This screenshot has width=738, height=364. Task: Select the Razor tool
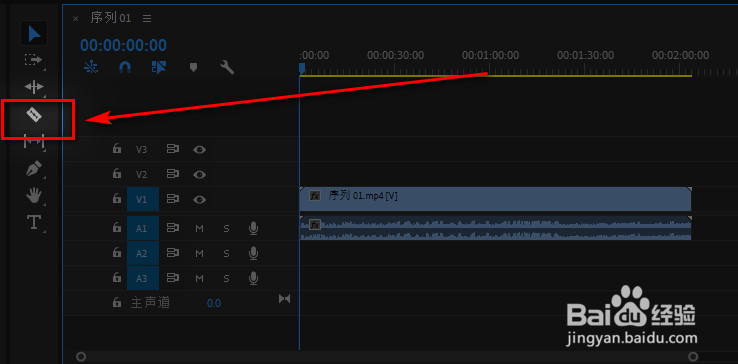point(34,114)
